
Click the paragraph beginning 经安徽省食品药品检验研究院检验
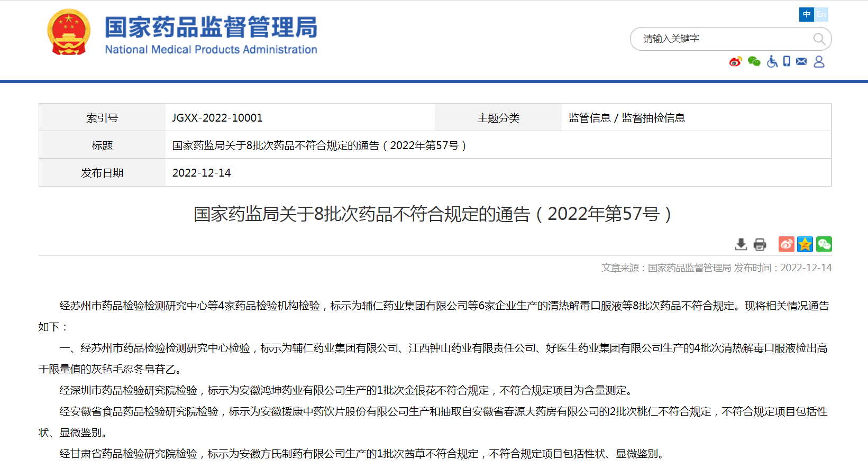[434, 422]
